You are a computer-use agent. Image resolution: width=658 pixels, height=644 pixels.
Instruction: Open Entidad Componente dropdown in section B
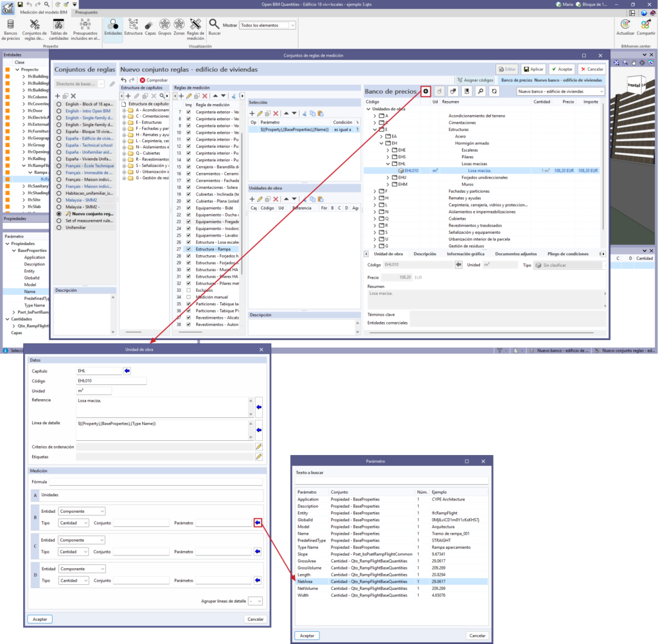coord(82,512)
